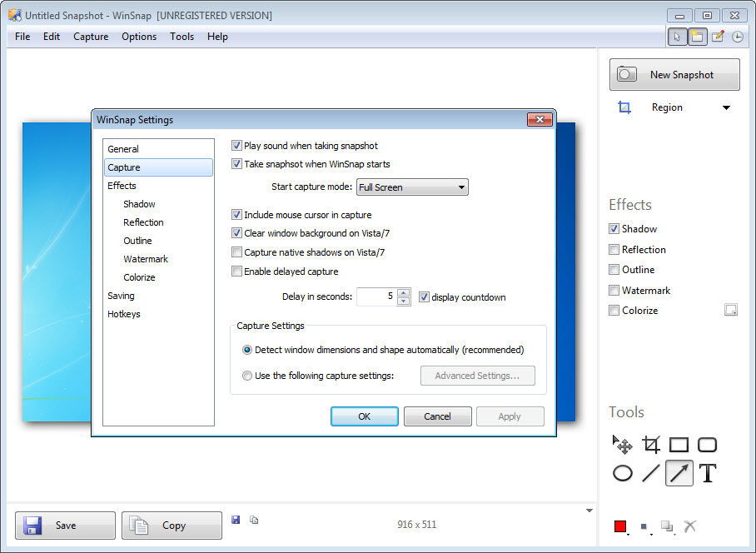Select the Crop tool in Tools panel
Screen dimensions: 756x553
(651, 445)
